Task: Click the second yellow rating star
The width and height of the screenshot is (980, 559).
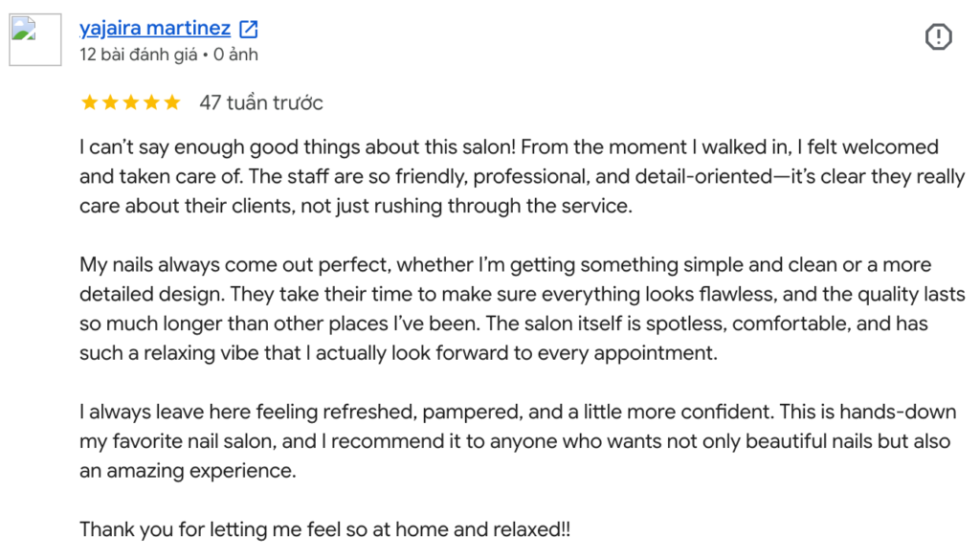Action: pos(110,102)
